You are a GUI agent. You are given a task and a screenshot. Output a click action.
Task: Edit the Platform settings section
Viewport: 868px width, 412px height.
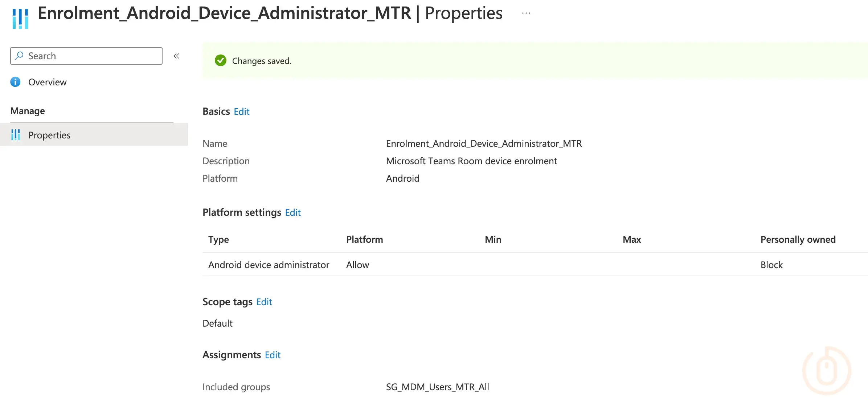(x=292, y=213)
